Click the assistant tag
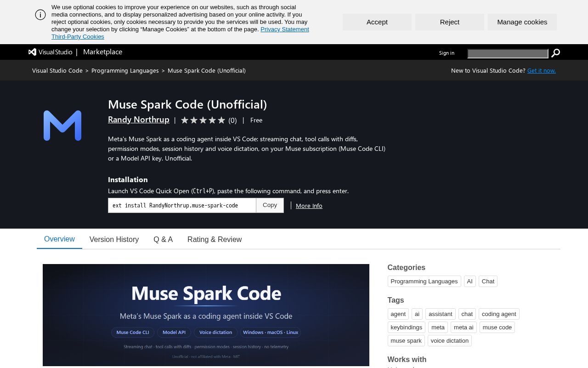This screenshot has width=588, height=368. click(441, 314)
